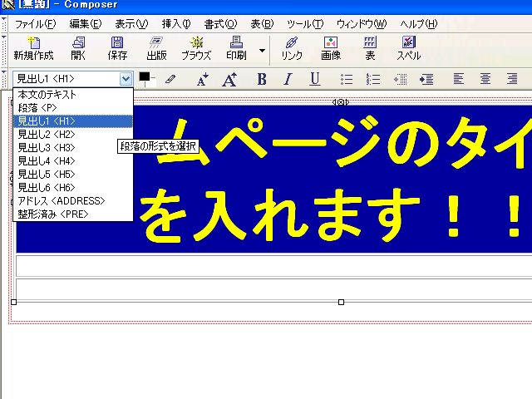This screenshot has width=532, height=399.
Task: Click the bottom-left table resize handle
Action: coord(14,302)
